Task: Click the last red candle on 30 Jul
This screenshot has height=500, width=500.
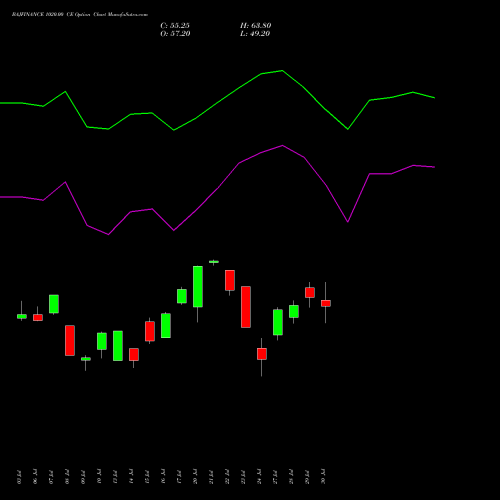Action: click(x=326, y=303)
